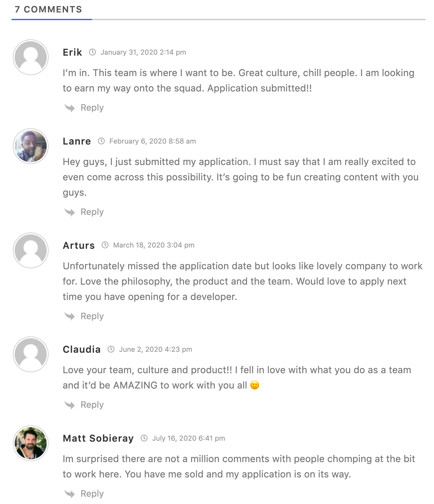
Task: Click the smiley emoji in Claudia's comment
Action: point(254,385)
